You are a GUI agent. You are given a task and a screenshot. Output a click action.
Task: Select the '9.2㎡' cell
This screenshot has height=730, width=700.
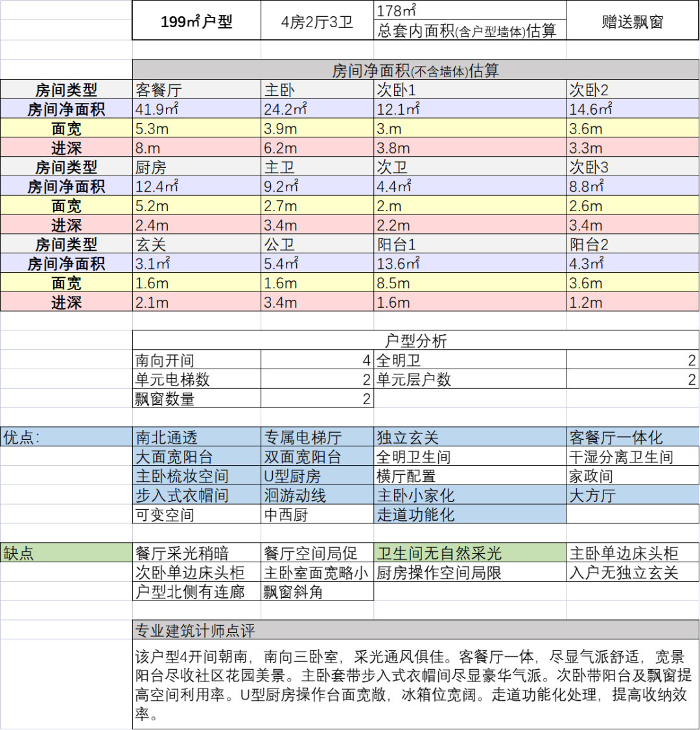coord(317,187)
